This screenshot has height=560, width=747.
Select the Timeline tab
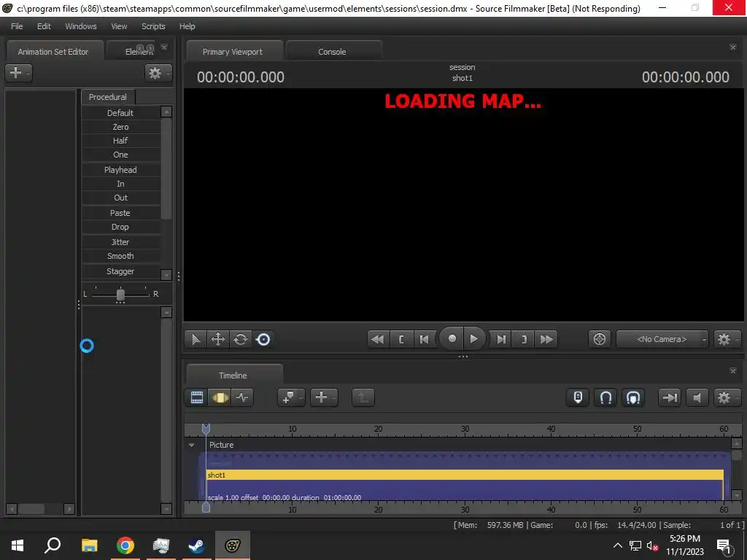(x=233, y=376)
